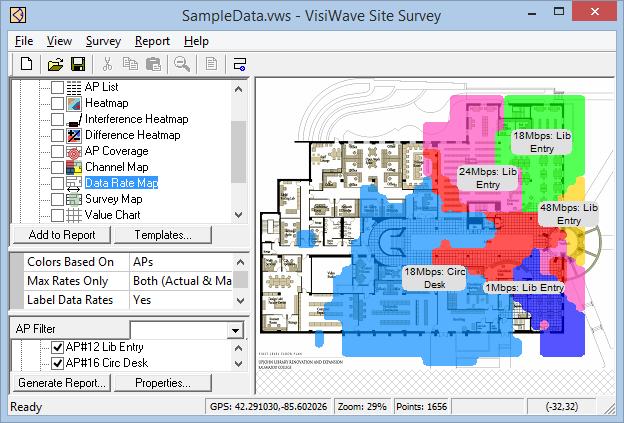Click the Colors Based On value APs
The height and width of the screenshot is (423, 624).
point(181,262)
